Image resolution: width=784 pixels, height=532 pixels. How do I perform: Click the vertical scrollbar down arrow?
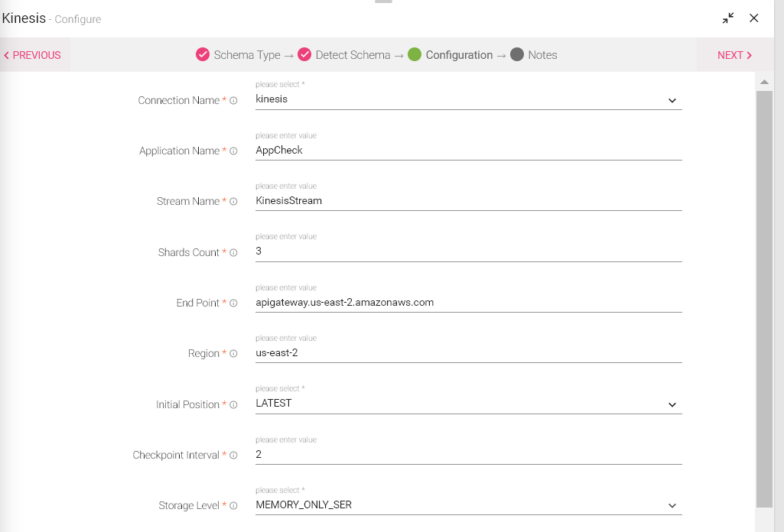764,524
